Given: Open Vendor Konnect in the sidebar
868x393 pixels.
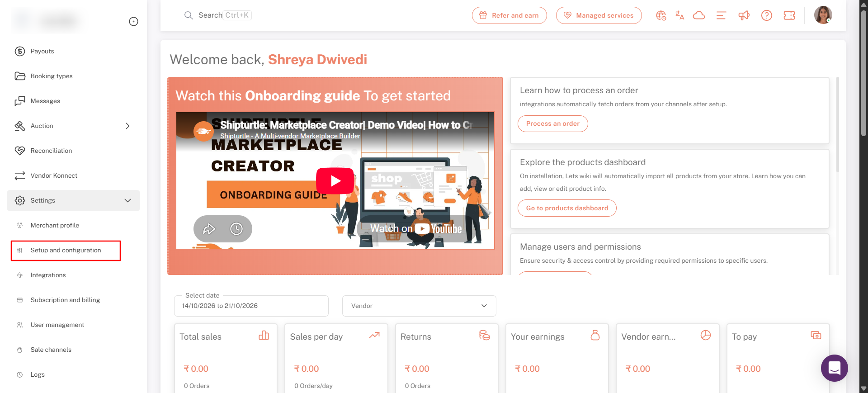Looking at the screenshot, I should (x=73, y=175).
